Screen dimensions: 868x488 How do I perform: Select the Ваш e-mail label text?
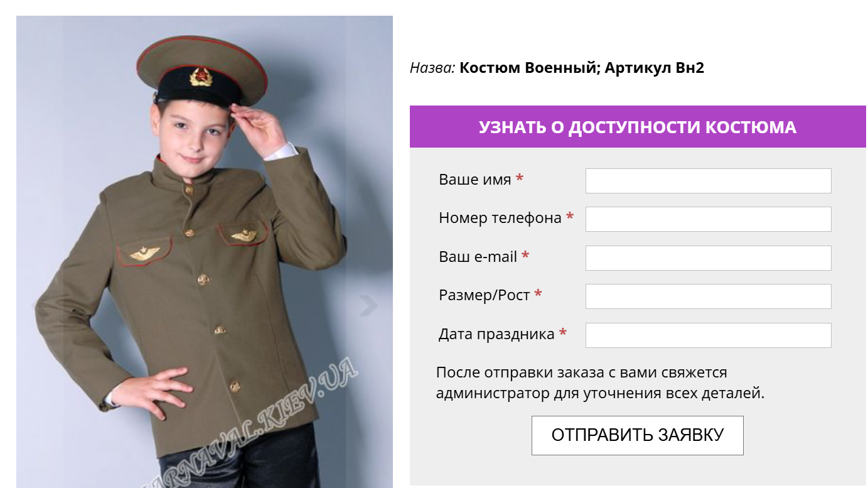coord(478,257)
